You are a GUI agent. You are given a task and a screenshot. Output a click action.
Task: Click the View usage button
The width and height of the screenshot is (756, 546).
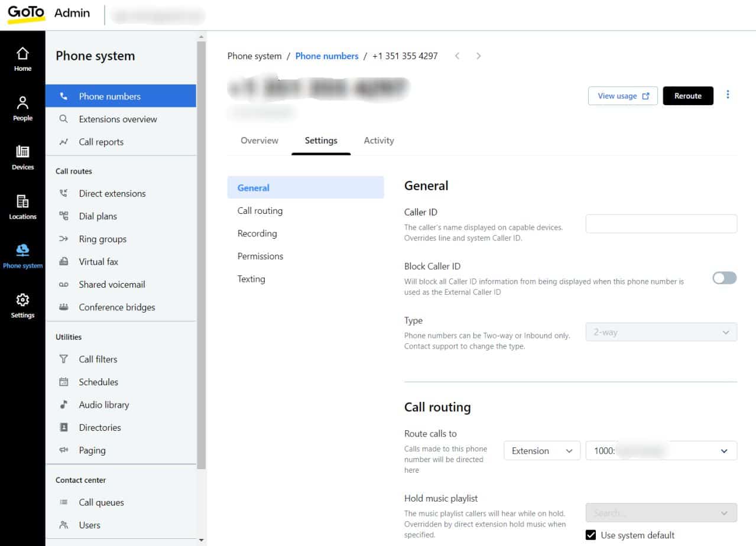coord(622,96)
